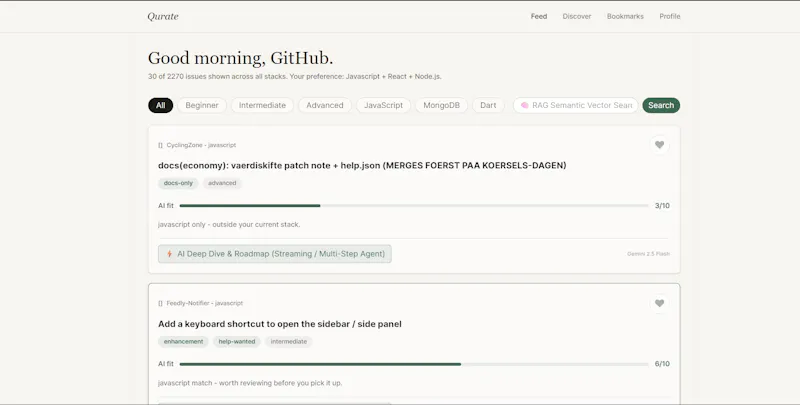The height and width of the screenshot is (405, 800).
Task: Open the keyboard shortcut sidebar issue title
Action: 280,324
